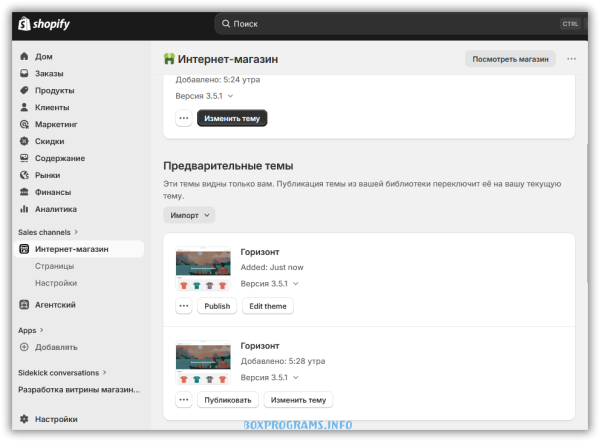The height and width of the screenshot is (442, 600).
Task: Click the dark Изменить тему button
Action: coord(232,118)
